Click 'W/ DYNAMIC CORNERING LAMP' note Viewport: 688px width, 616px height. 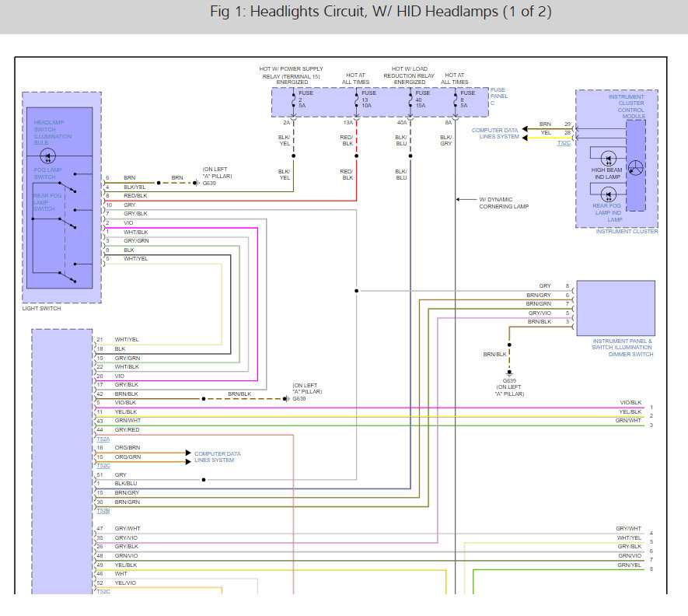coord(504,203)
